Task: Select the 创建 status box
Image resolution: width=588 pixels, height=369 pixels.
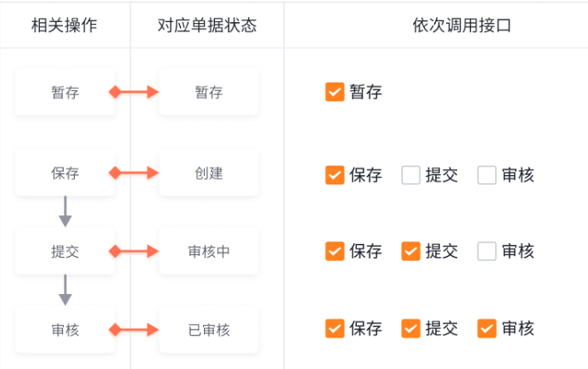Action: [208, 173]
